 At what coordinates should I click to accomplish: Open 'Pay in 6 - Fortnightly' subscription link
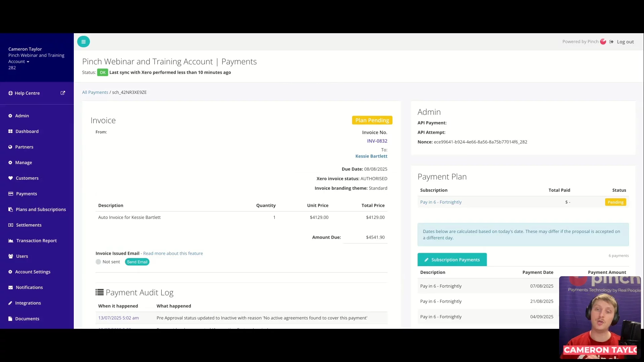[x=441, y=202]
